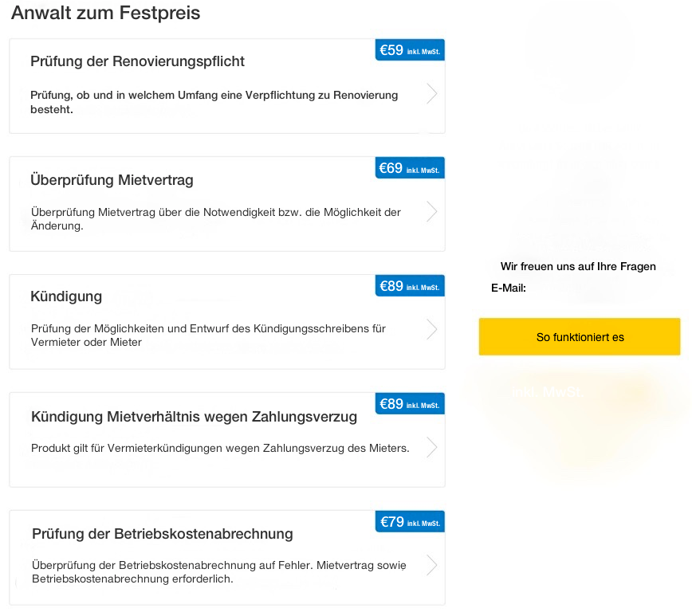Viewport: 692px width, 616px height.
Task: Click the chevron arrow on Prüfung der Renovierungspflicht card
Action: [431, 94]
